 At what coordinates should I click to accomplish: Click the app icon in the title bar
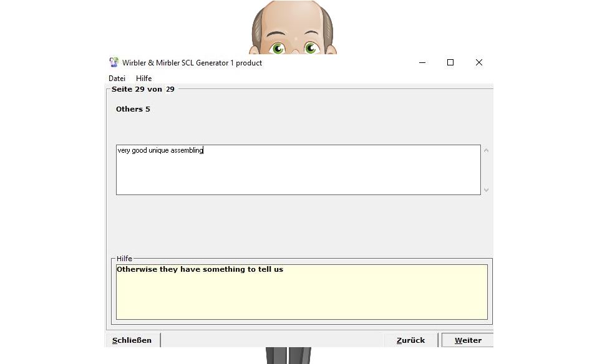[114, 62]
